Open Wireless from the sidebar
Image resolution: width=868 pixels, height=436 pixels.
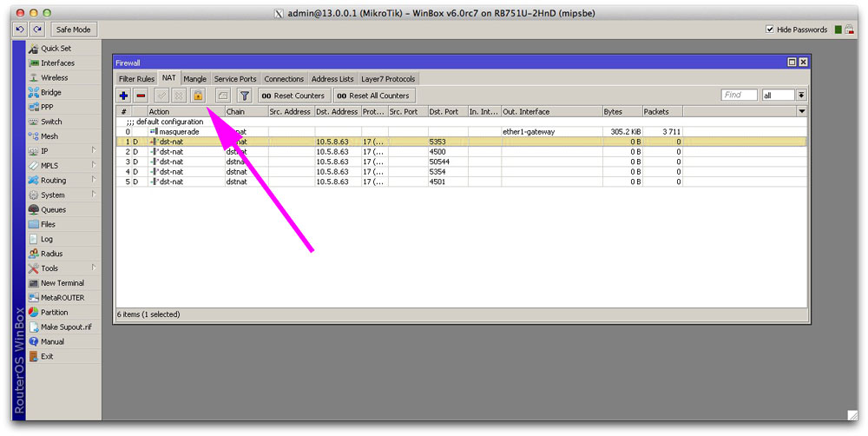coord(63,77)
